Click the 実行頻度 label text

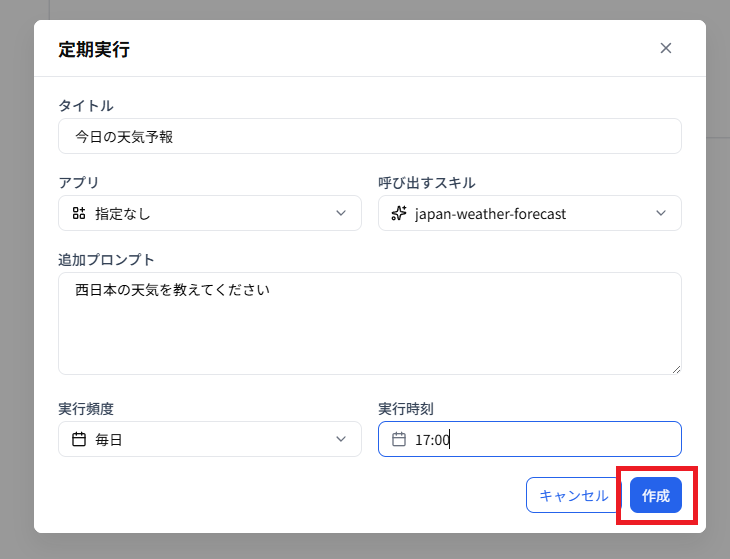pos(86,409)
